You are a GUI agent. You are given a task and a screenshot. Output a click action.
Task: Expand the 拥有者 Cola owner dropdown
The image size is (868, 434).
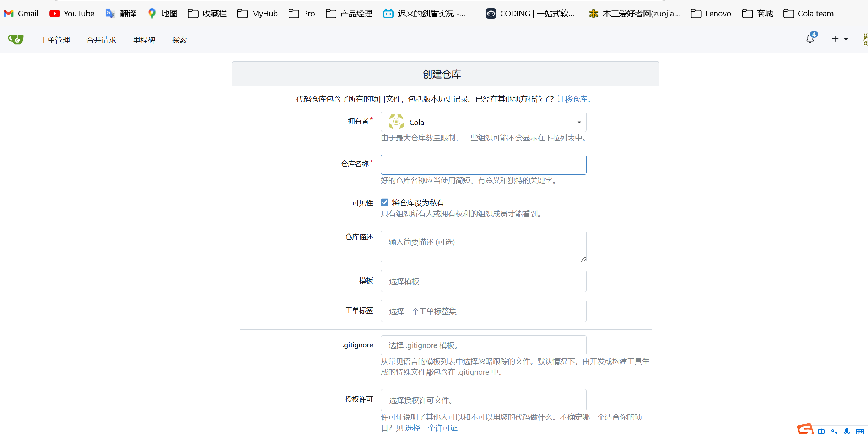(x=483, y=122)
